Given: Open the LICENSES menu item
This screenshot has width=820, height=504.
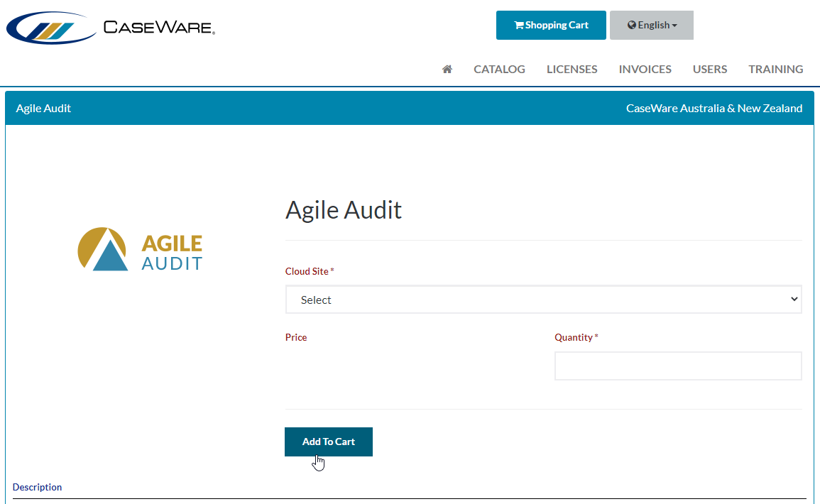Looking at the screenshot, I should click(x=572, y=69).
